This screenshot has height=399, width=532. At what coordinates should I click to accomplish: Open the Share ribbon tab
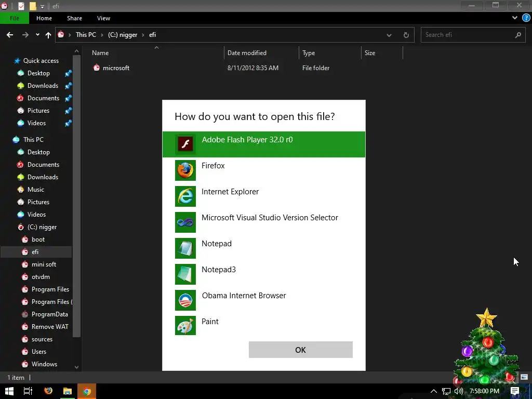point(74,18)
